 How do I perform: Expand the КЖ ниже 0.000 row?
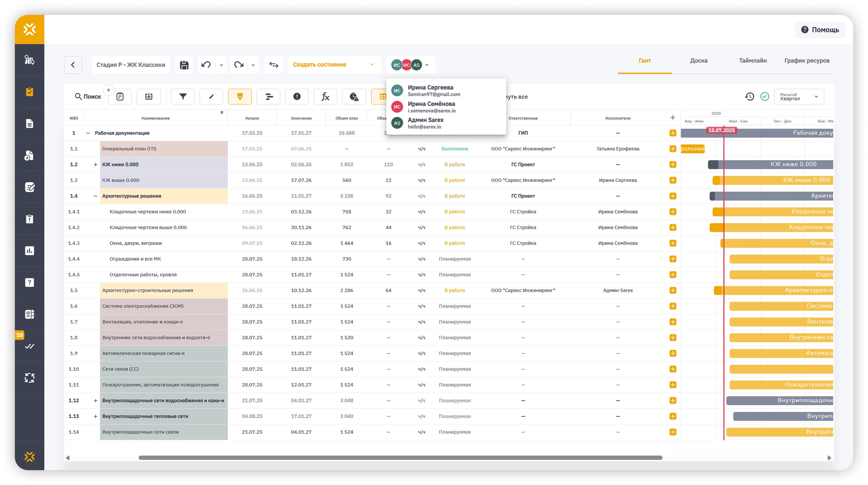coord(95,165)
